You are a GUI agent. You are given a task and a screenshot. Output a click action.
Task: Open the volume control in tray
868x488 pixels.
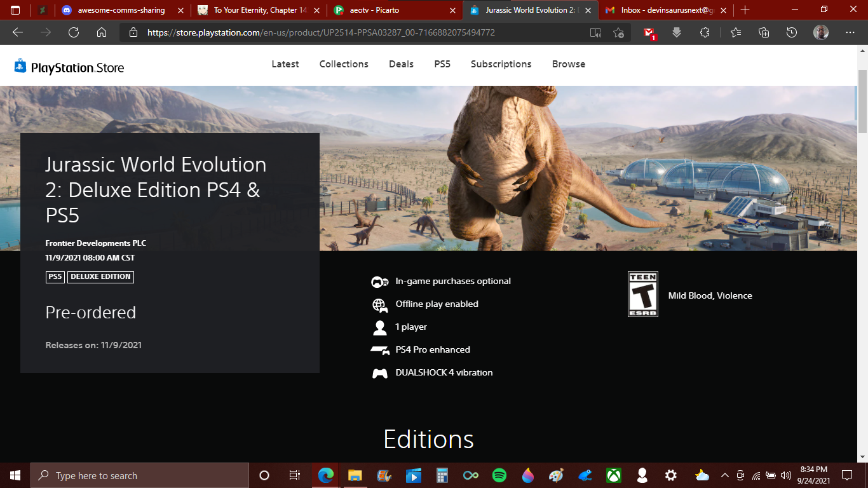click(786, 475)
